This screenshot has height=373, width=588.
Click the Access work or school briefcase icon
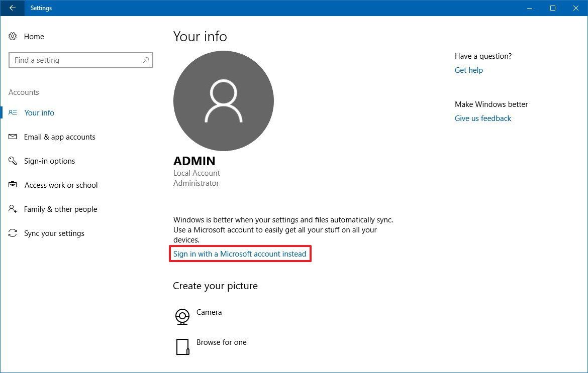[x=13, y=185]
